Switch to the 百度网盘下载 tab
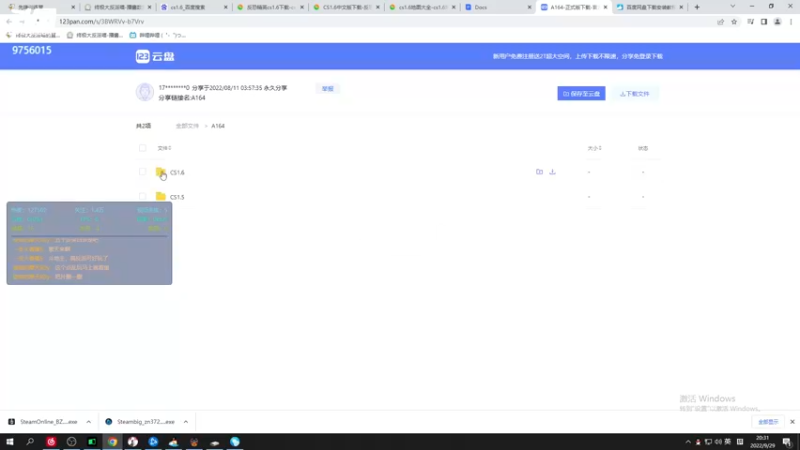800x450 pixels. click(648, 7)
